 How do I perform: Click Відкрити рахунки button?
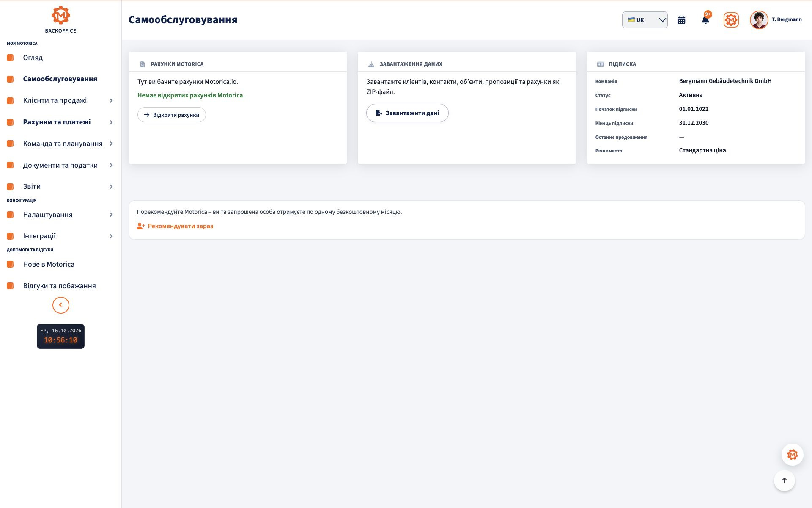[172, 115]
